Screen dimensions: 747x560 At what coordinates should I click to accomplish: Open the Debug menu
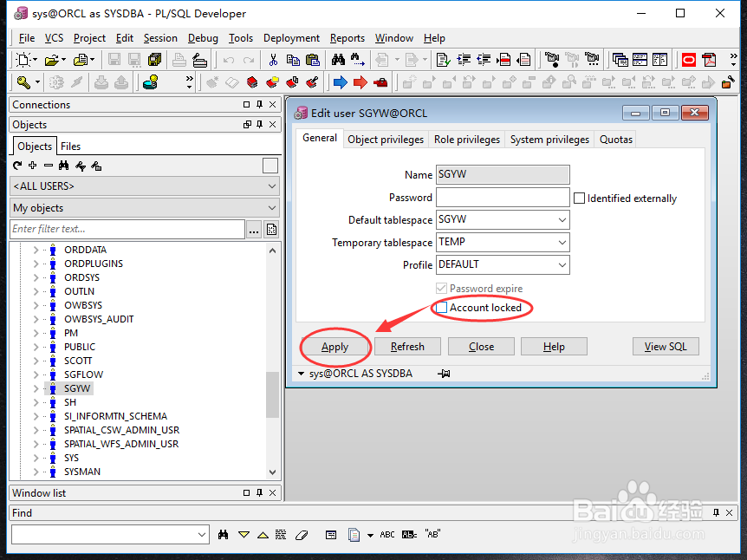(203, 38)
